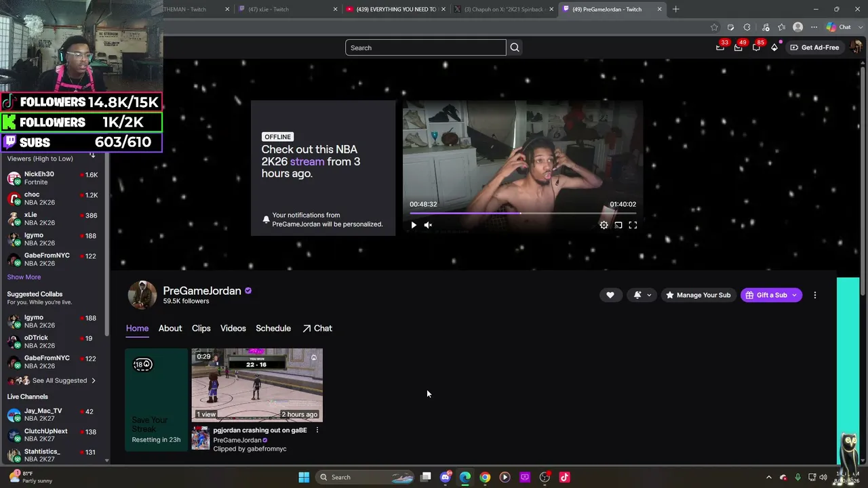Switch to the YouTube EVERYTHING YOU NEED tab

coord(395,9)
